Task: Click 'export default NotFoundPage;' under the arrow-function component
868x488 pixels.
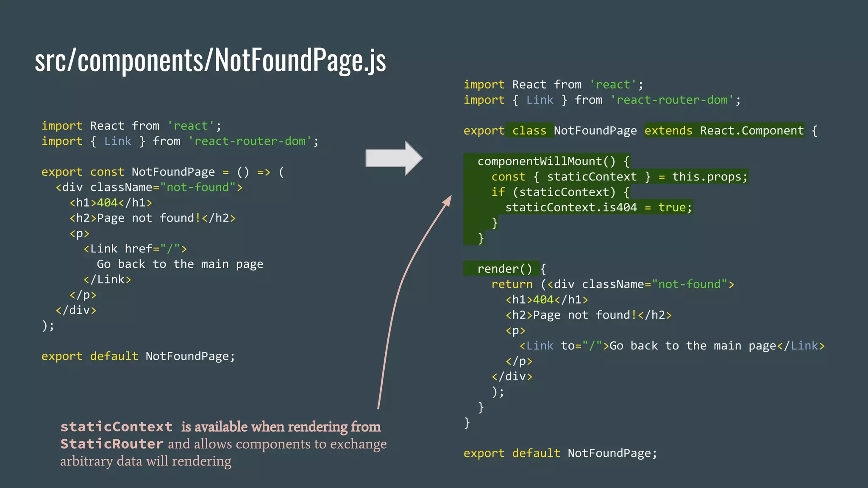Action: (x=138, y=356)
